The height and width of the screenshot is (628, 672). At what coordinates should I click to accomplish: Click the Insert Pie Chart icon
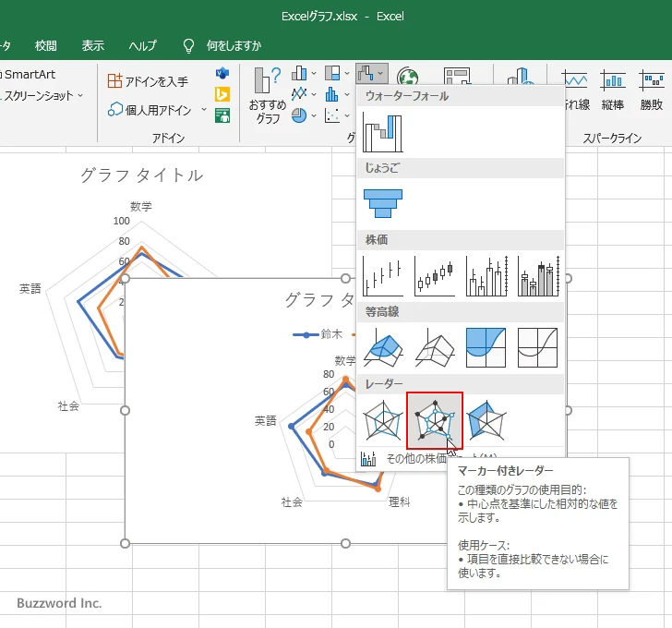pyautogui.click(x=299, y=115)
